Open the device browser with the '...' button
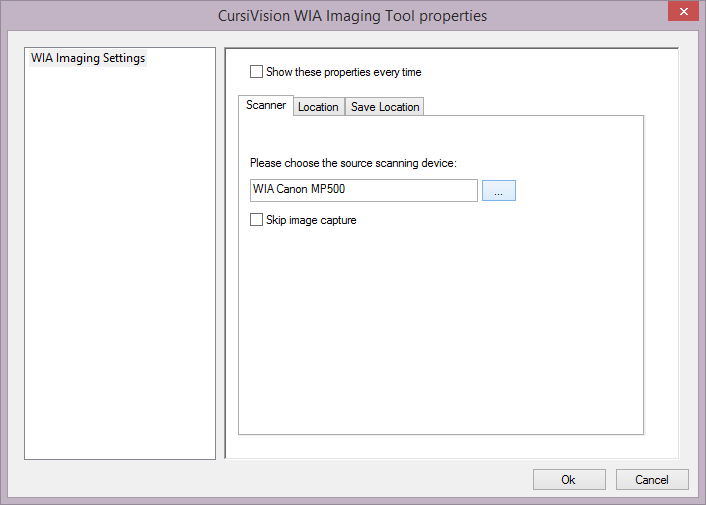706x505 pixels. click(498, 190)
